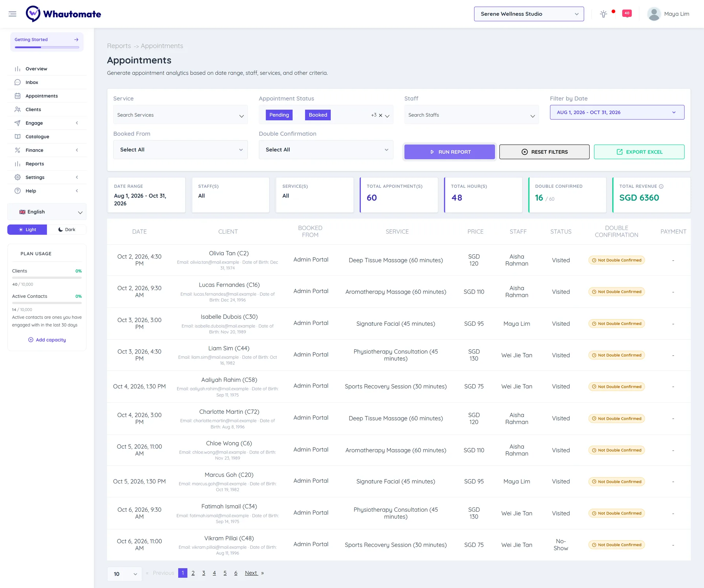Go to page 4 of results

tap(214, 573)
